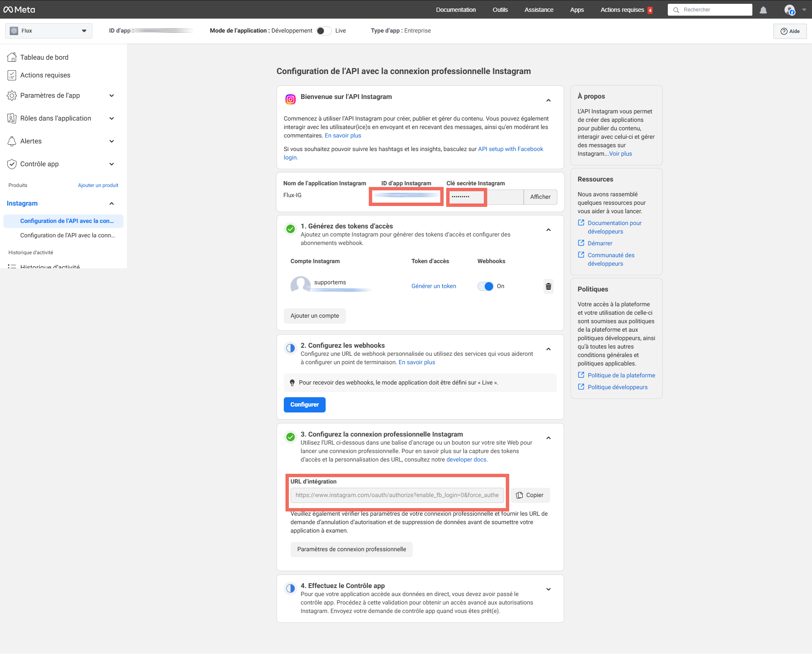The image size is (812, 654).
Task: Click the Rechercher search field
Action: tap(710, 10)
